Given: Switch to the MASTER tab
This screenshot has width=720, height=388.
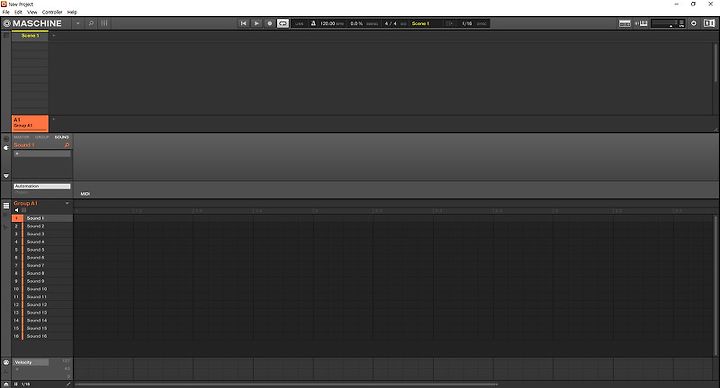Looking at the screenshot, I should click(x=21, y=137).
